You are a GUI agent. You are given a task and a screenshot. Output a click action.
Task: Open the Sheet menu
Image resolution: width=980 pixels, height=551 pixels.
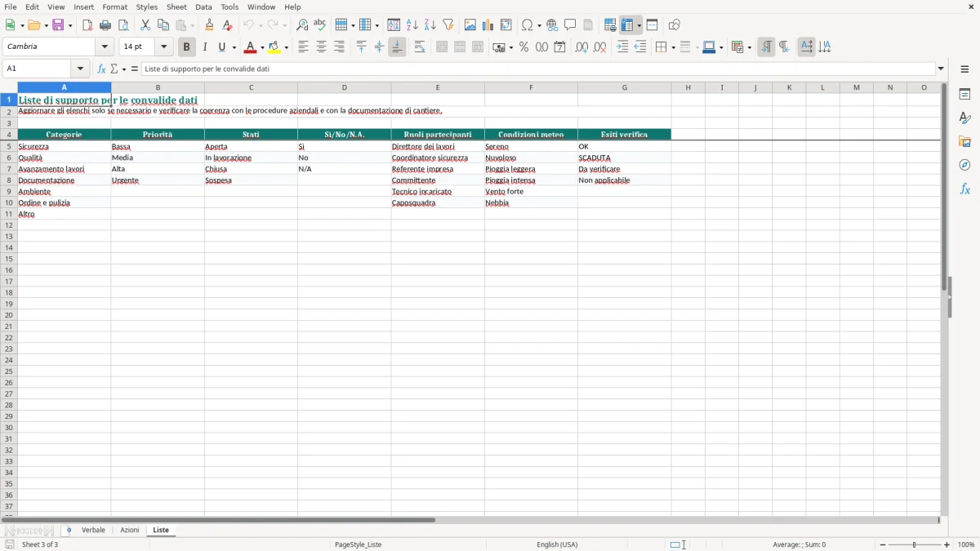pyautogui.click(x=176, y=7)
